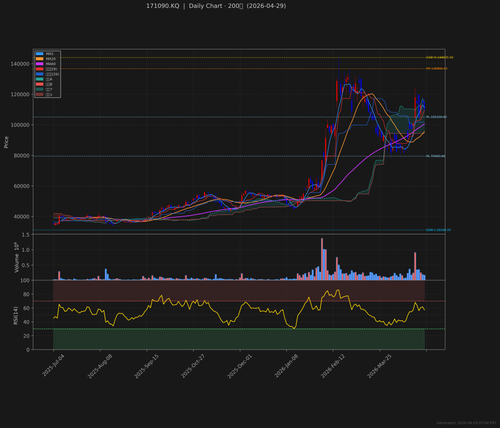Click the cyan 52W L level label
Viewport: 500px width, 428px height.
click(438, 230)
